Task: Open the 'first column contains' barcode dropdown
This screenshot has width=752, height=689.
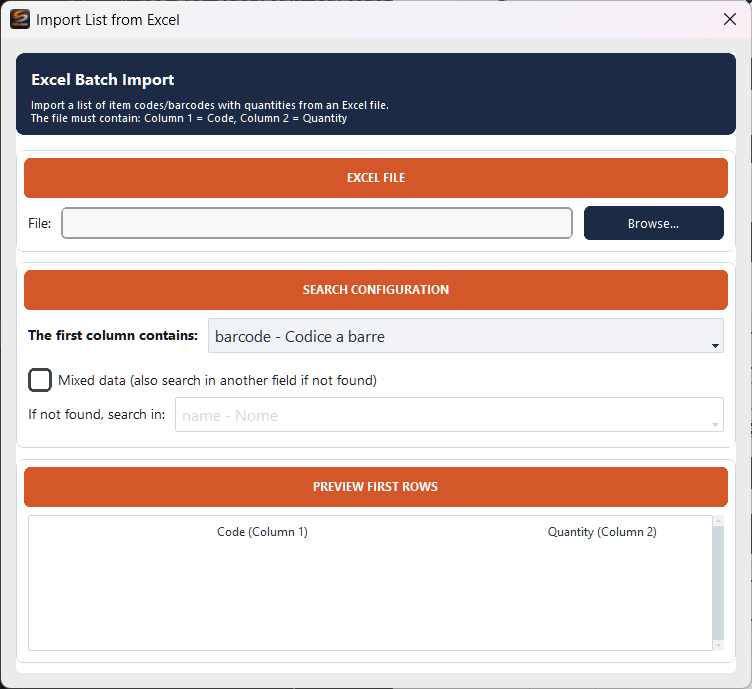Action: click(x=465, y=336)
